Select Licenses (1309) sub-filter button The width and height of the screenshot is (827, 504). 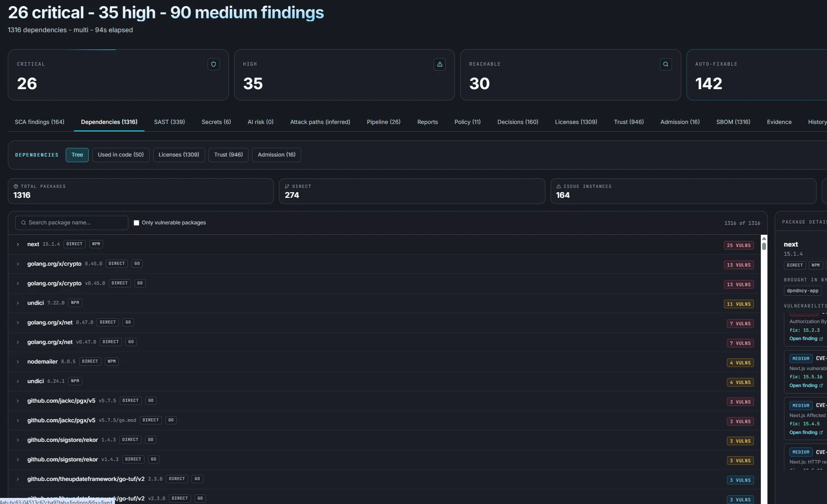click(x=179, y=155)
